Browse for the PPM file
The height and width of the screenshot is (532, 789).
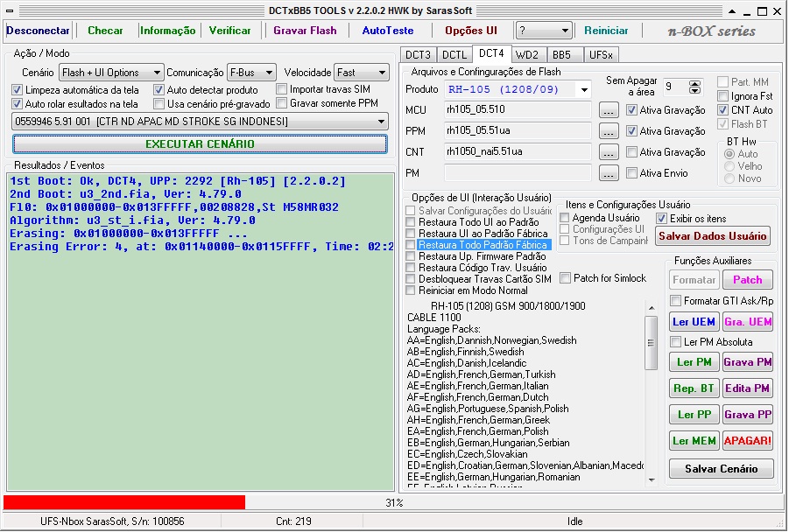609,131
